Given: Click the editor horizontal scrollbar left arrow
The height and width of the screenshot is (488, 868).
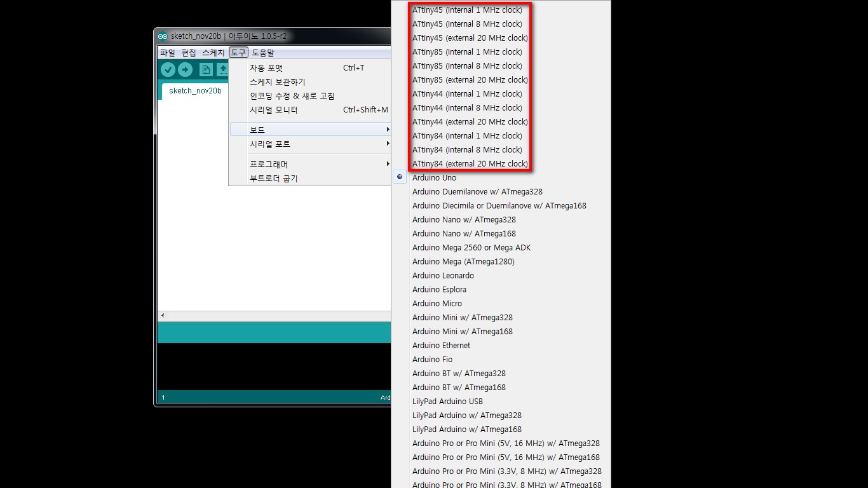Looking at the screenshot, I should pos(163,315).
